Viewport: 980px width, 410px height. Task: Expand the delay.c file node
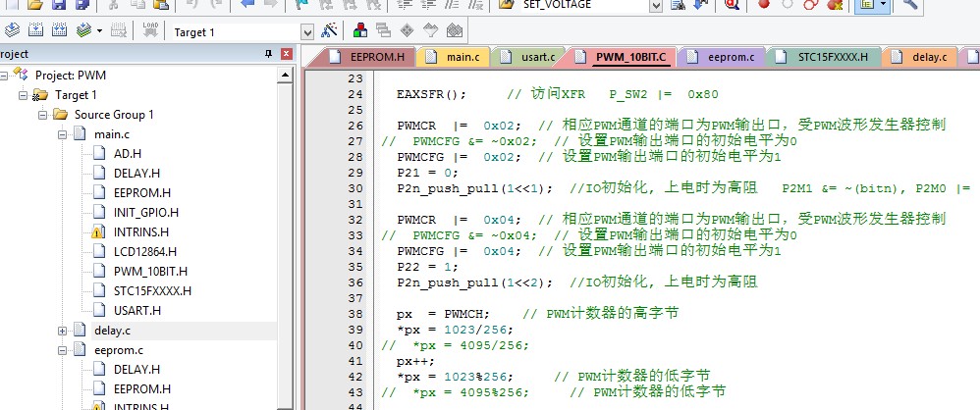point(63,331)
